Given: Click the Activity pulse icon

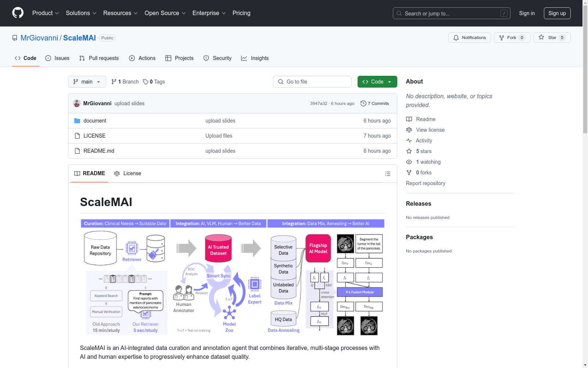Looking at the screenshot, I should tap(409, 141).
